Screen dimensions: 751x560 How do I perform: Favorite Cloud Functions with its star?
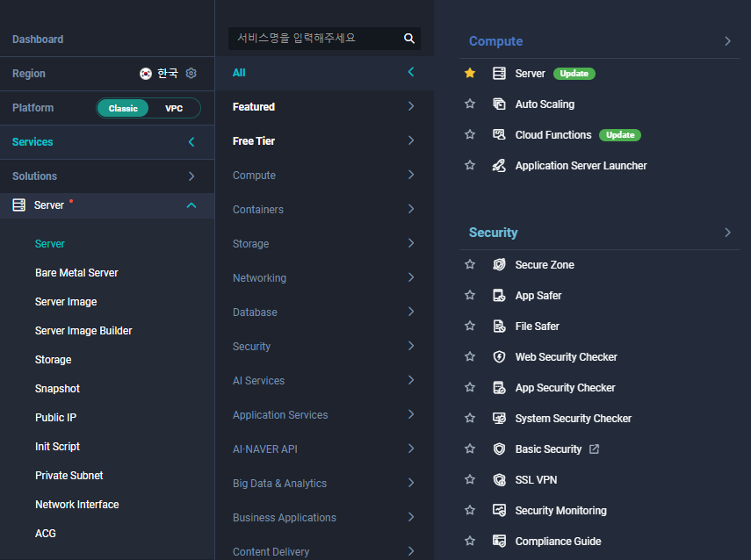pyautogui.click(x=470, y=134)
